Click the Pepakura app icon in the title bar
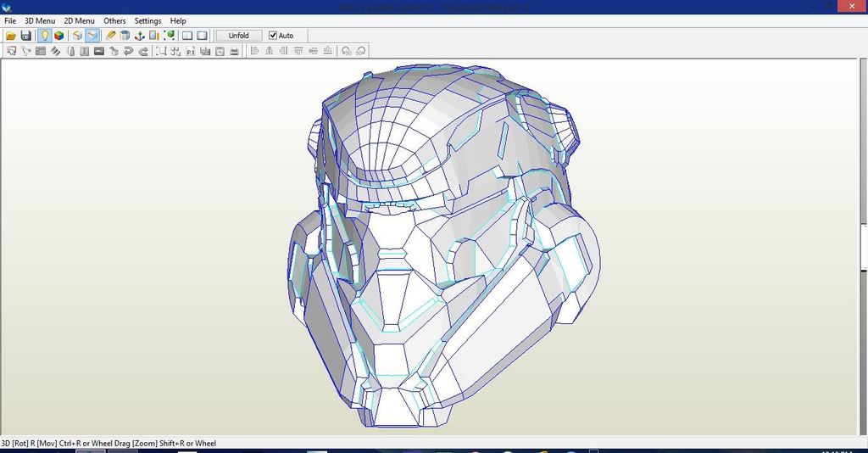The image size is (868, 453). 7,7
